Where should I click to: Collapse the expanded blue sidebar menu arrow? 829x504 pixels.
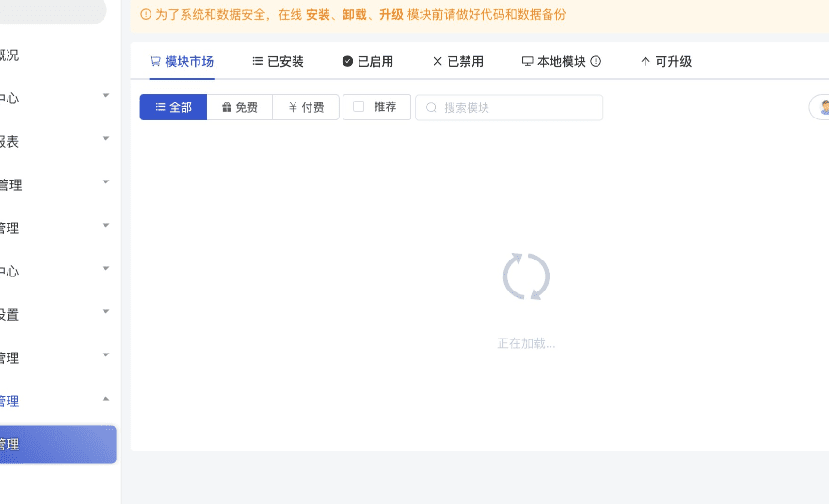tap(105, 399)
